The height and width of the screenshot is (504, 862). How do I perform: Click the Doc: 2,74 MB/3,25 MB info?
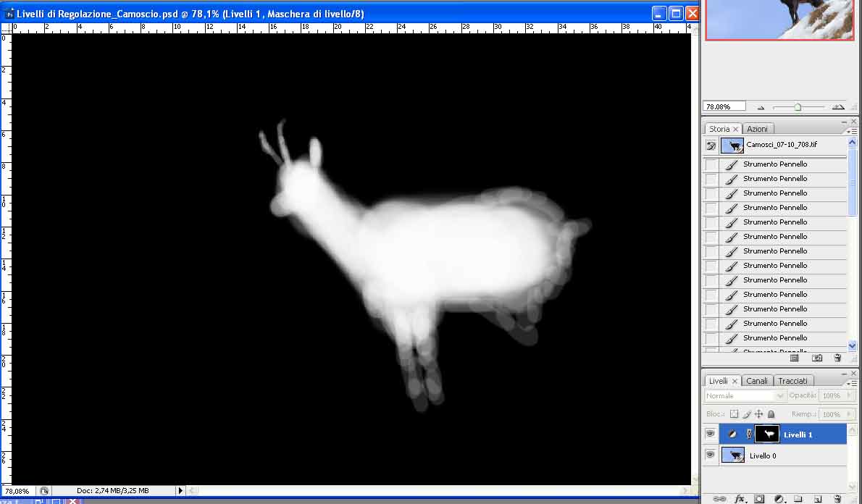coord(112,491)
